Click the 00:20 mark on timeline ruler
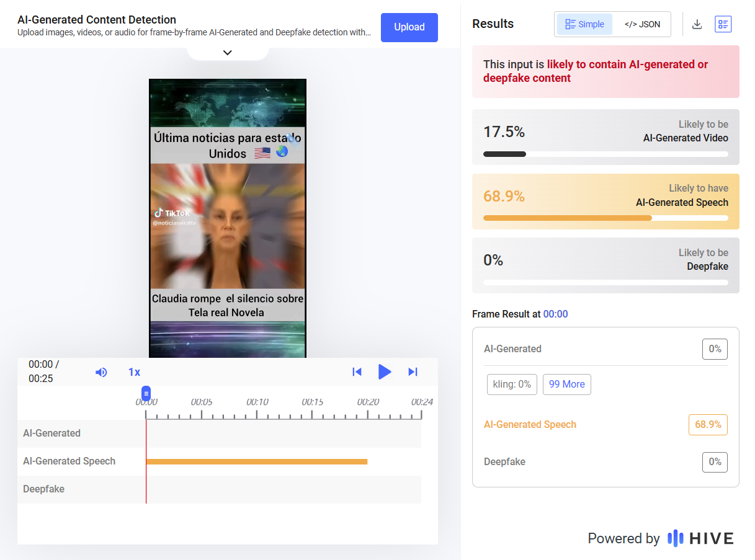This screenshot has height=560, width=755. 368,402
